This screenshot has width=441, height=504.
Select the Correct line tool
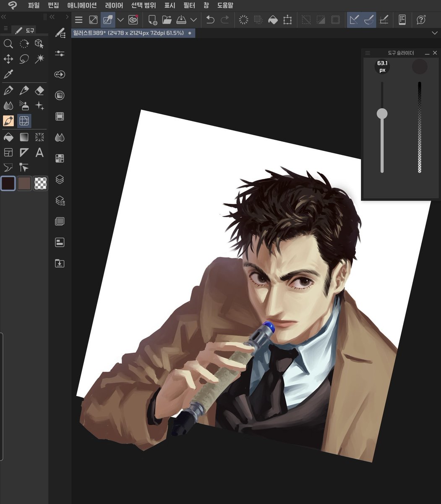(24, 168)
